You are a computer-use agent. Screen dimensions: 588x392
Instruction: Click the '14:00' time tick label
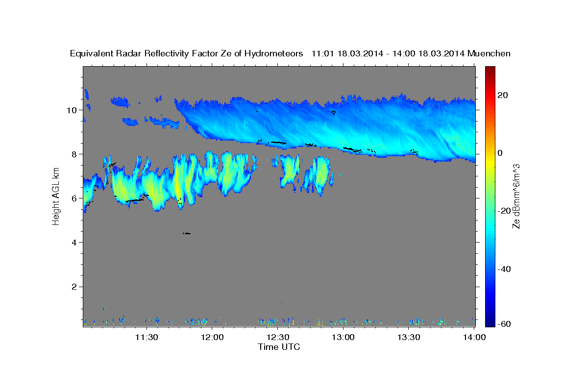(x=474, y=337)
